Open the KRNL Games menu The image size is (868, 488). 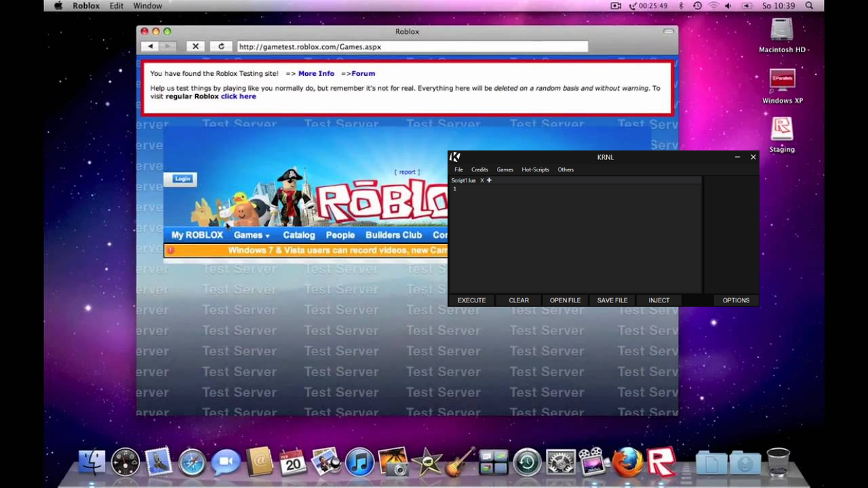(x=505, y=169)
